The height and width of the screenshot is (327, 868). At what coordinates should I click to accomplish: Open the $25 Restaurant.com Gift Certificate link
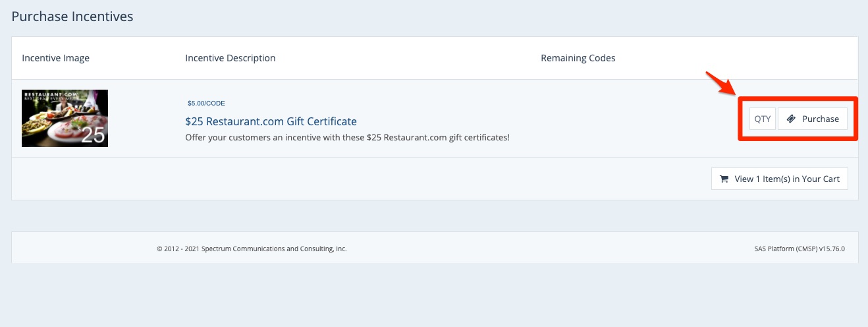pyautogui.click(x=271, y=121)
